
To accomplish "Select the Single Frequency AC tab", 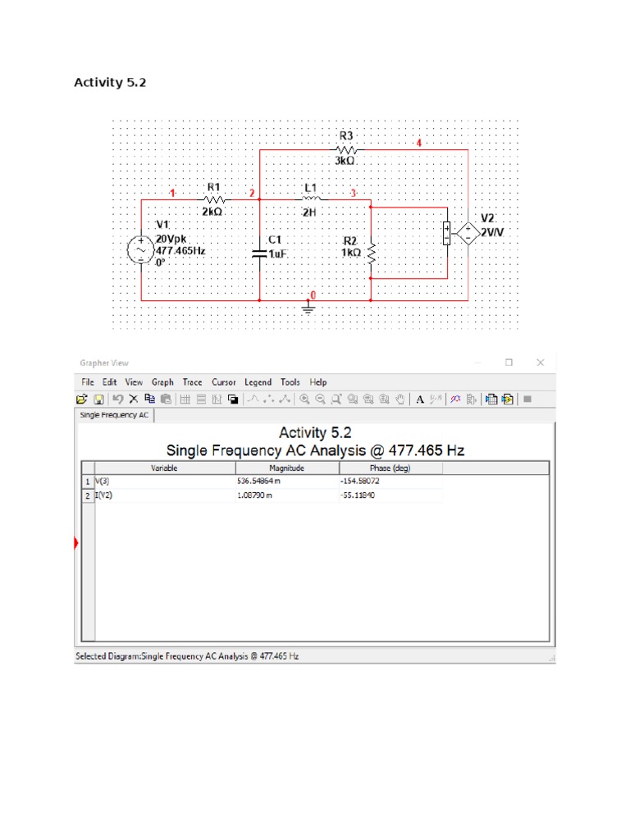I will 114,415.
